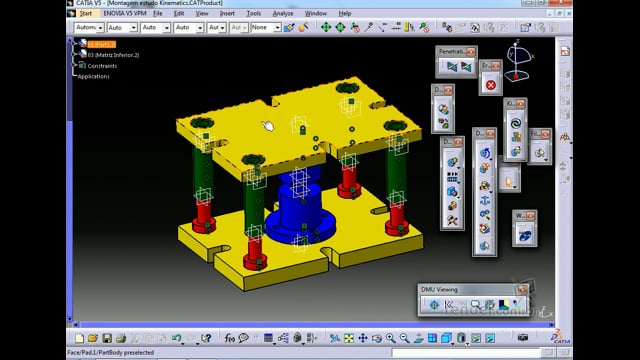Select the Applications tree node
The height and width of the screenshot is (360, 640).
tap(93, 76)
